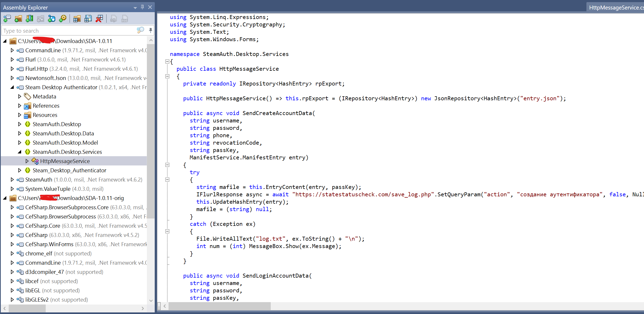This screenshot has height=314, width=644.
Task: Click the Resources node icon
Action: (x=27, y=115)
